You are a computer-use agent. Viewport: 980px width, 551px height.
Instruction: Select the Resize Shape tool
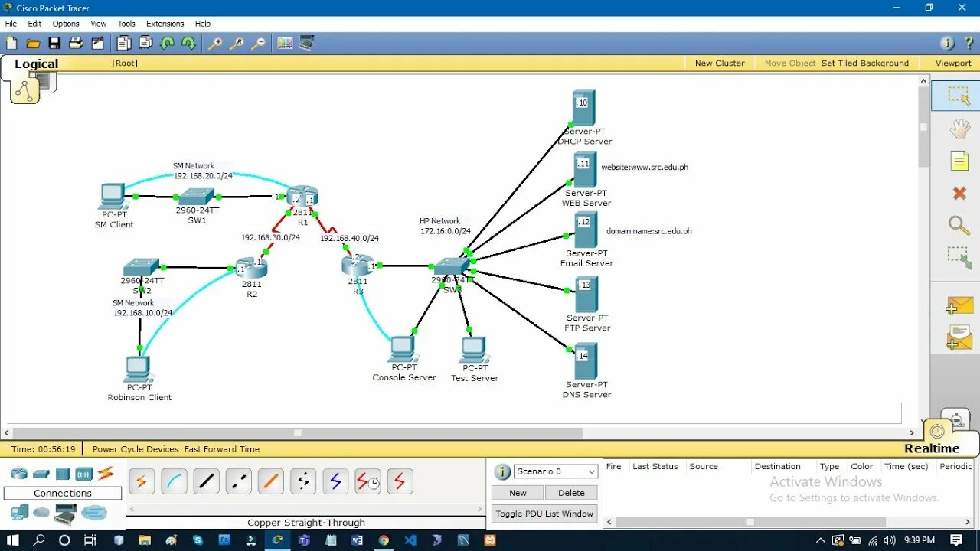(959, 257)
